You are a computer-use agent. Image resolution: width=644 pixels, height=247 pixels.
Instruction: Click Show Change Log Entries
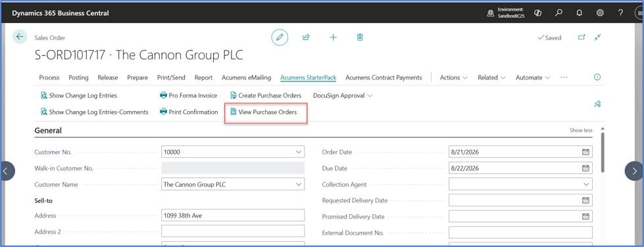pyautogui.click(x=79, y=96)
